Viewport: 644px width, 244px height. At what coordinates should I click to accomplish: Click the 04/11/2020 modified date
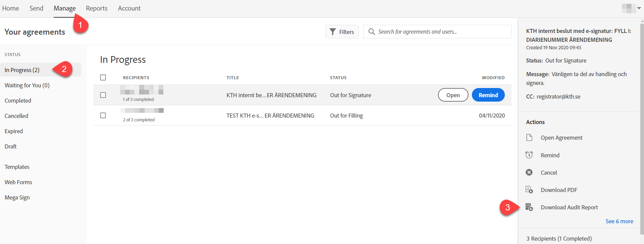492,116
